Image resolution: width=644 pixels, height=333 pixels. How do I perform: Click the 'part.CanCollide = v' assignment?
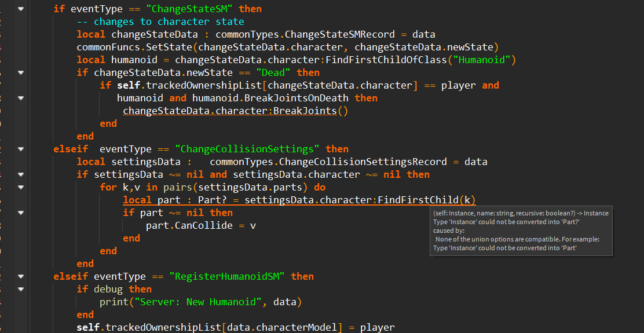pyautogui.click(x=201, y=225)
